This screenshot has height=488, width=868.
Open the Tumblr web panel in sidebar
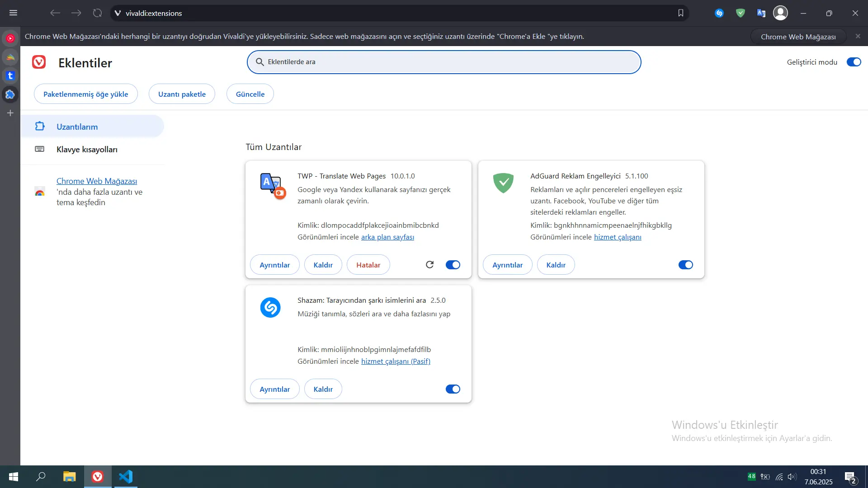point(10,76)
